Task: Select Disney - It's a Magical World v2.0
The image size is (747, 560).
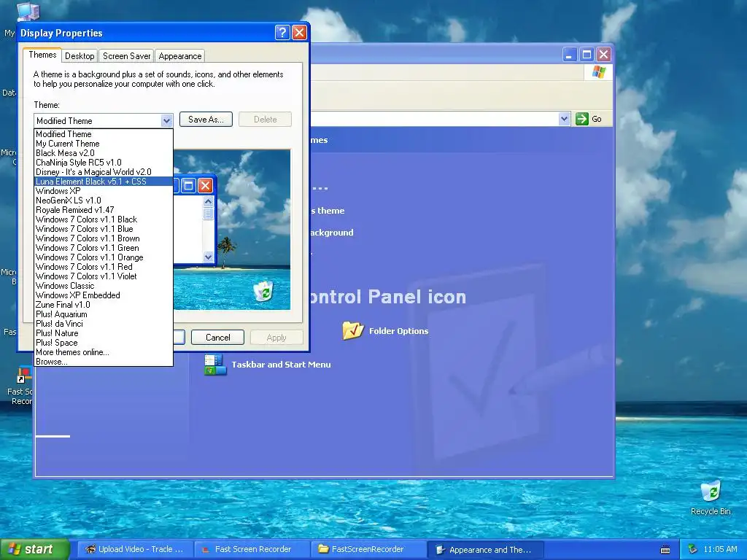Action: pyautogui.click(x=104, y=172)
